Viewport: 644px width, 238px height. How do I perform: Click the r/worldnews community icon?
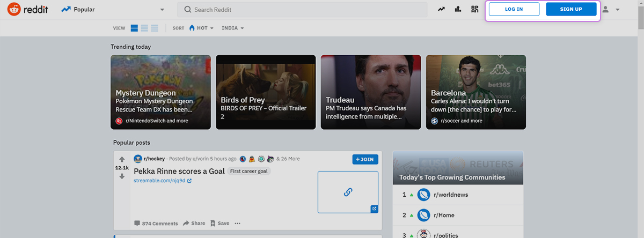(424, 195)
